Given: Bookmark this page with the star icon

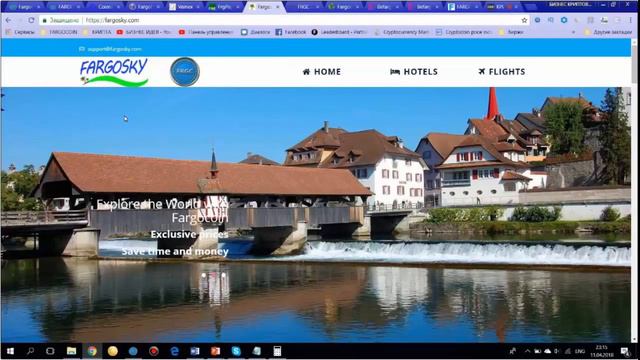Looking at the screenshot, I should [524, 20].
